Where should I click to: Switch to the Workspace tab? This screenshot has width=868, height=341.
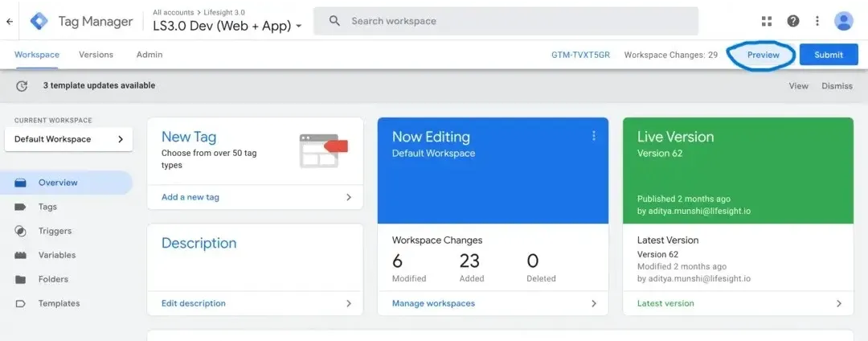(x=36, y=55)
